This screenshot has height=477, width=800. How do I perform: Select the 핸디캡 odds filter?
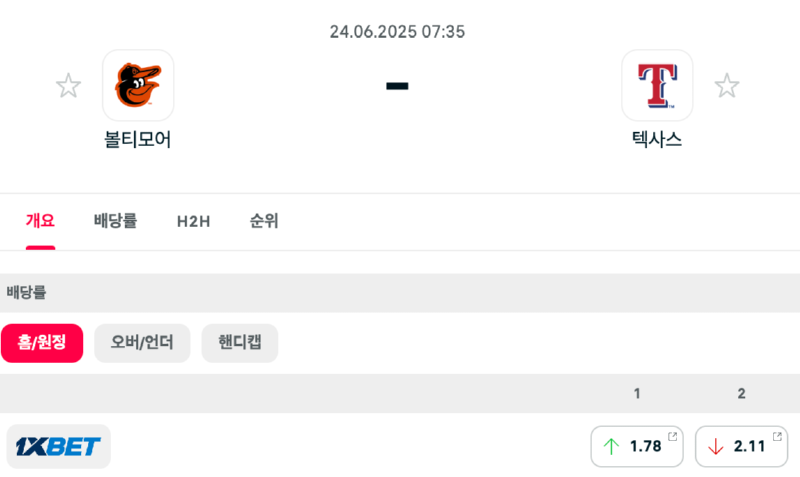[x=240, y=343]
